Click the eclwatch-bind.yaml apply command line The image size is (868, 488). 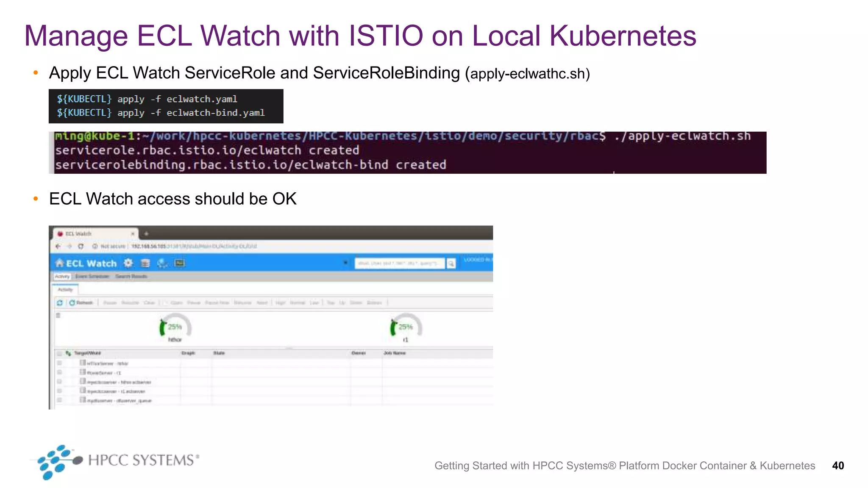(x=161, y=113)
